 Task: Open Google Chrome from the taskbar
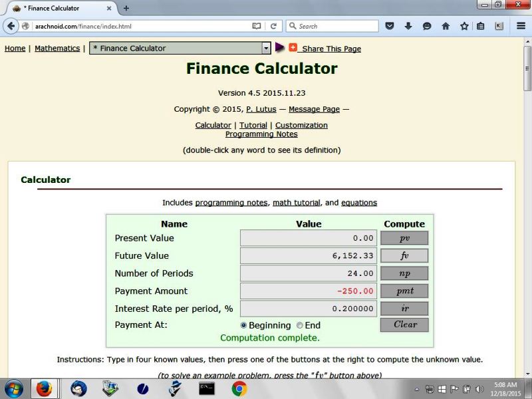[x=239, y=389]
